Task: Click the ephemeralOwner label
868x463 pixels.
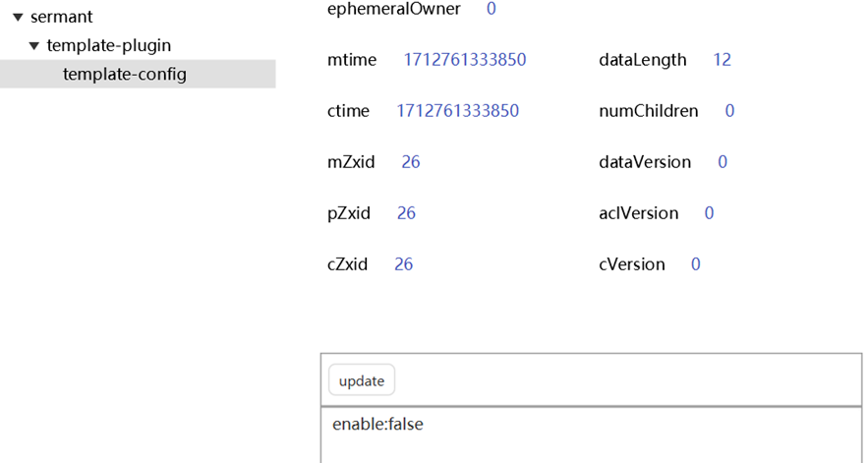Action: coord(393,9)
